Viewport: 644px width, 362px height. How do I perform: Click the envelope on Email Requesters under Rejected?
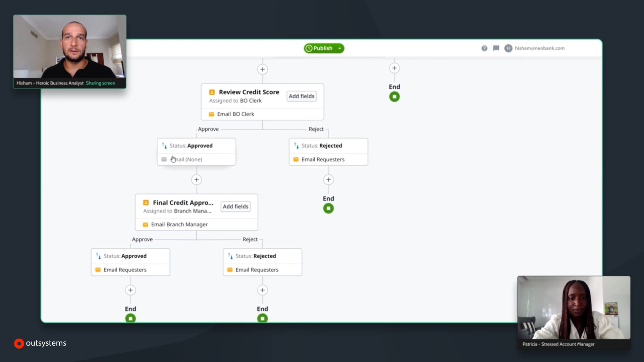click(296, 159)
